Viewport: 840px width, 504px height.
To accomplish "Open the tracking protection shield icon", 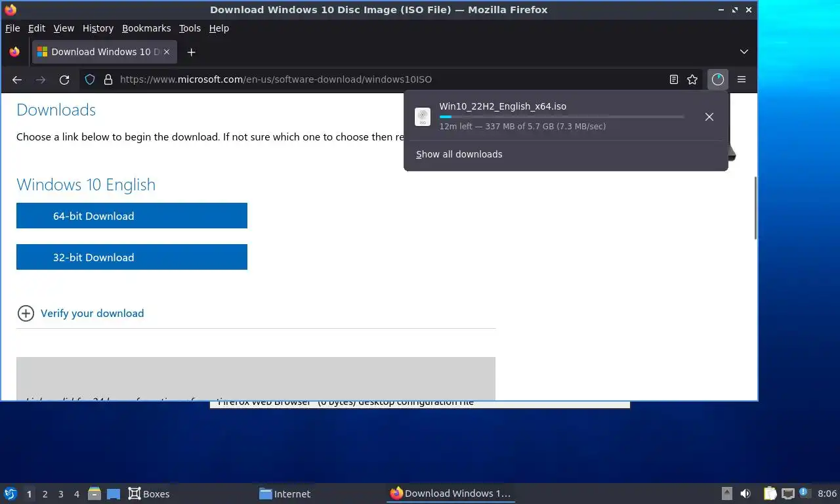I will [x=90, y=79].
